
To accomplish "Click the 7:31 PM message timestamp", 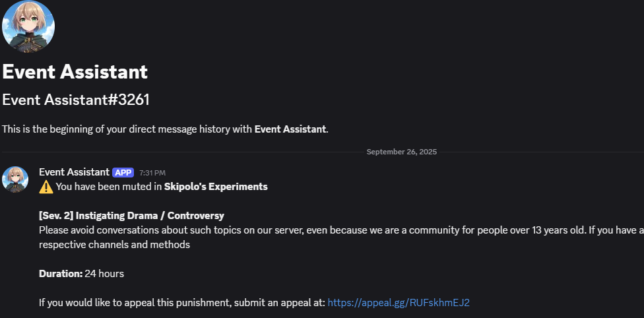I will pos(152,173).
